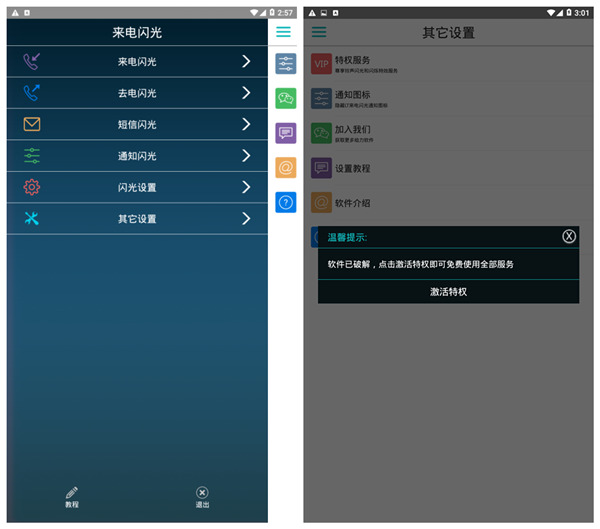Open the 短信闪光 menu item label
Screen dimensions: 600x529
137,124
